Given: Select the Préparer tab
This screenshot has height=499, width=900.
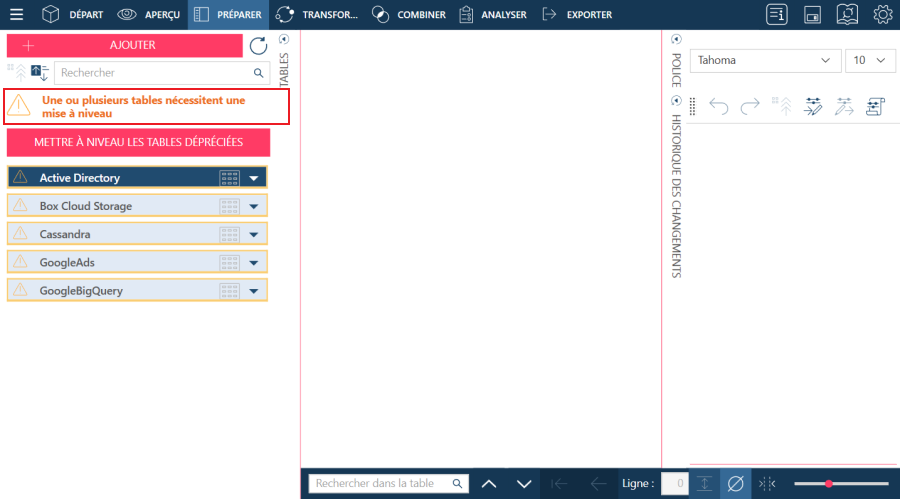Looking at the screenshot, I should pos(228,14).
